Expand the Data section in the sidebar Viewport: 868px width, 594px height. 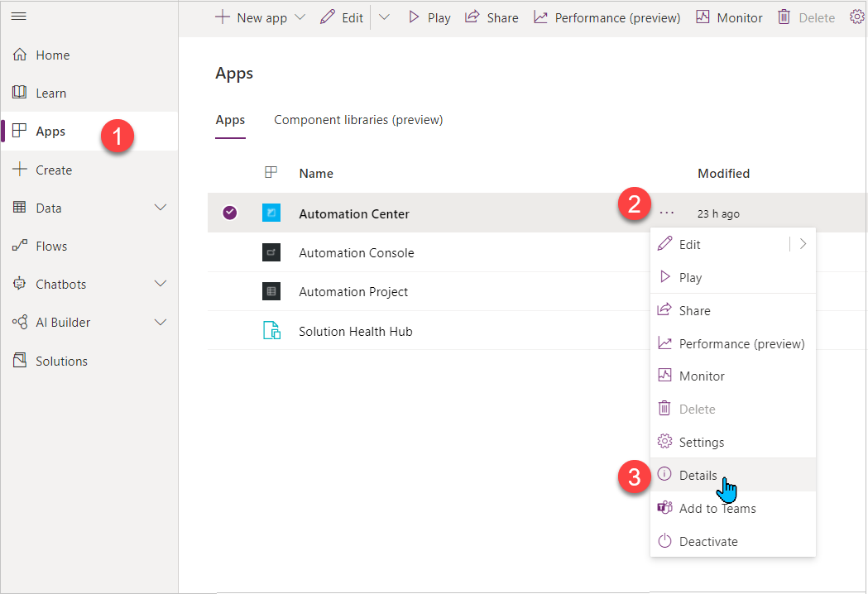[x=161, y=208]
